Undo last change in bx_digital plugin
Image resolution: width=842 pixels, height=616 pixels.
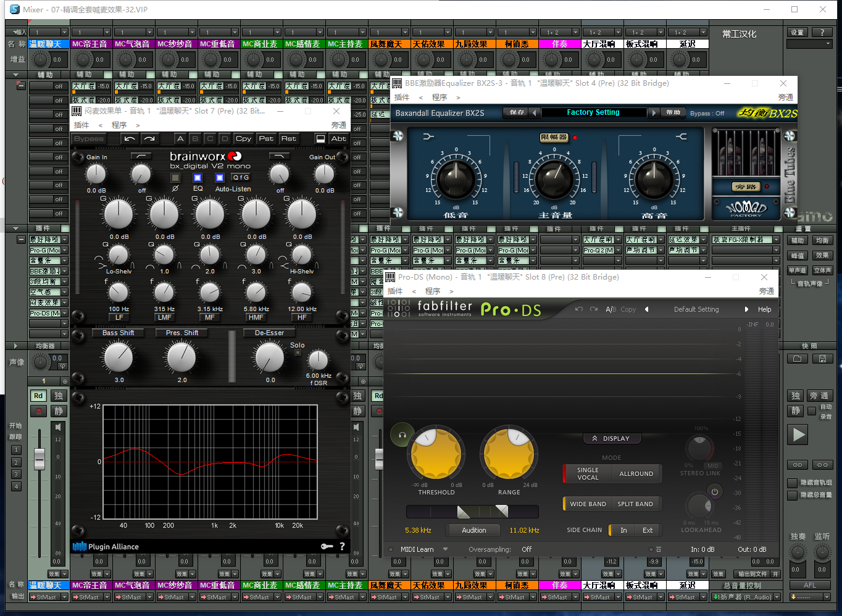(x=130, y=139)
